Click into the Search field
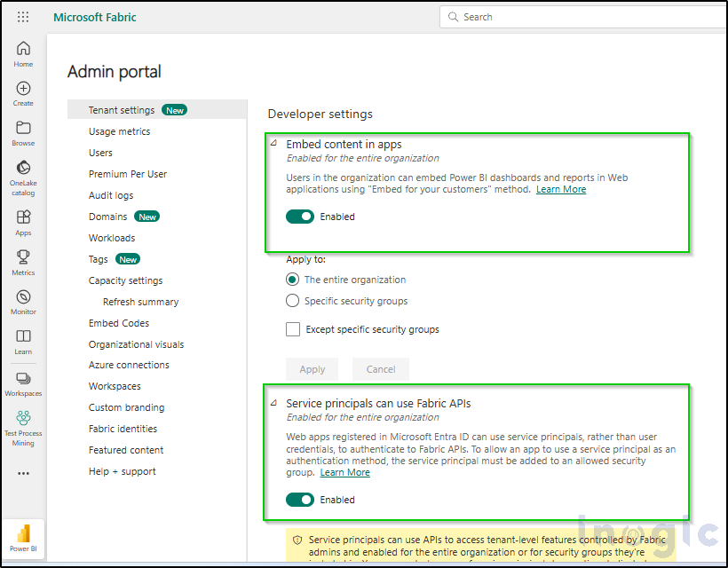The image size is (728, 568). tap(583, 17)
